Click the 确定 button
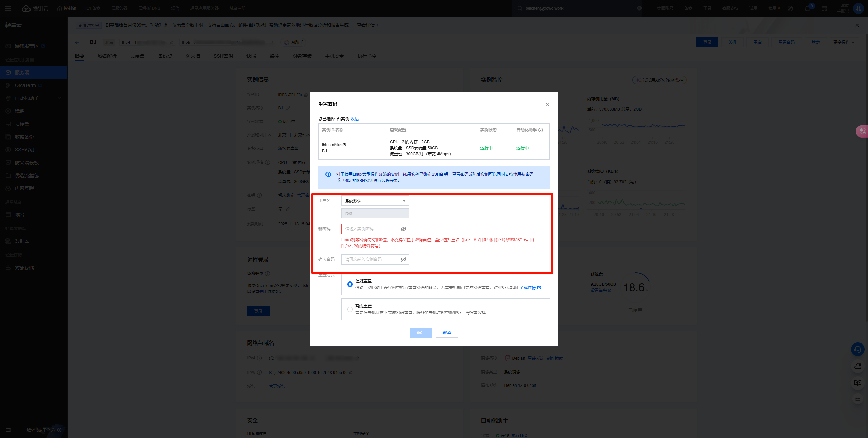The image size is (868, 438). pyautogui.click(x=421, y=333)
